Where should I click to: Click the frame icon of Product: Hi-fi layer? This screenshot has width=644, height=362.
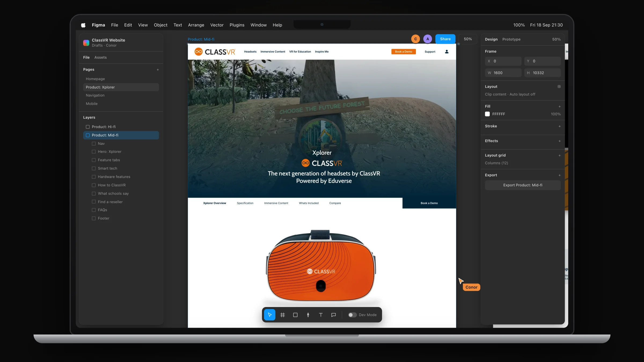(87, 127)
